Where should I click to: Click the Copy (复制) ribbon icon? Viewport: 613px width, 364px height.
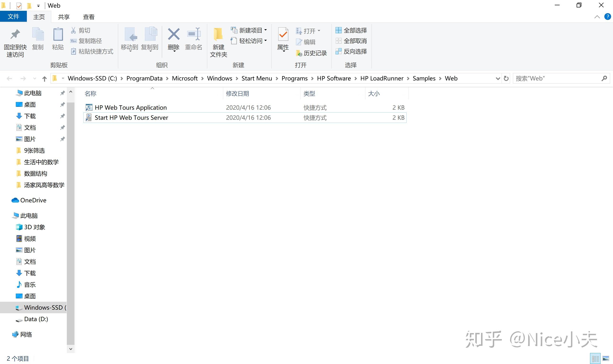38,34
